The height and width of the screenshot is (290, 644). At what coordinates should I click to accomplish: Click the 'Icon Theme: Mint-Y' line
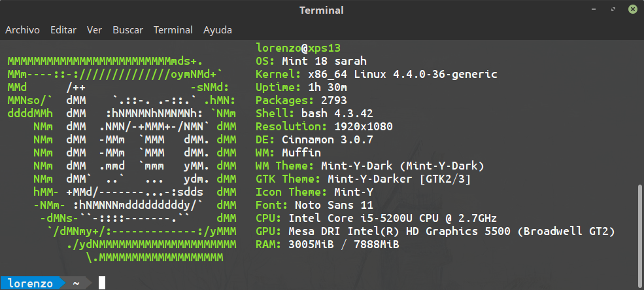pyautogui.click(x=314, y=192)
